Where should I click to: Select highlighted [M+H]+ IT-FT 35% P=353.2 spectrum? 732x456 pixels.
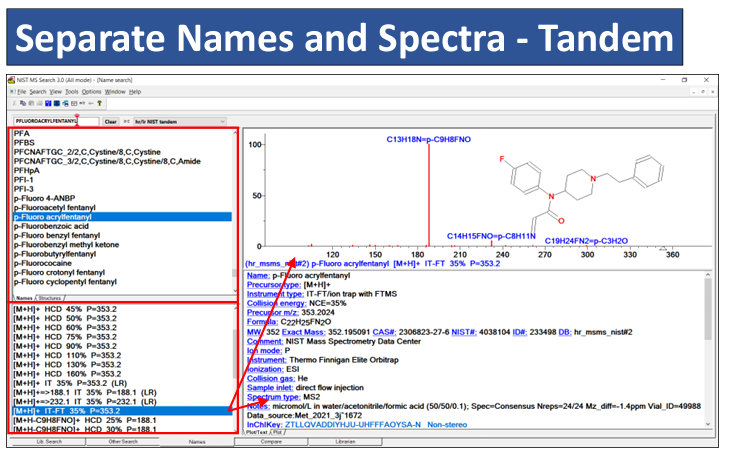coord(122,411)
